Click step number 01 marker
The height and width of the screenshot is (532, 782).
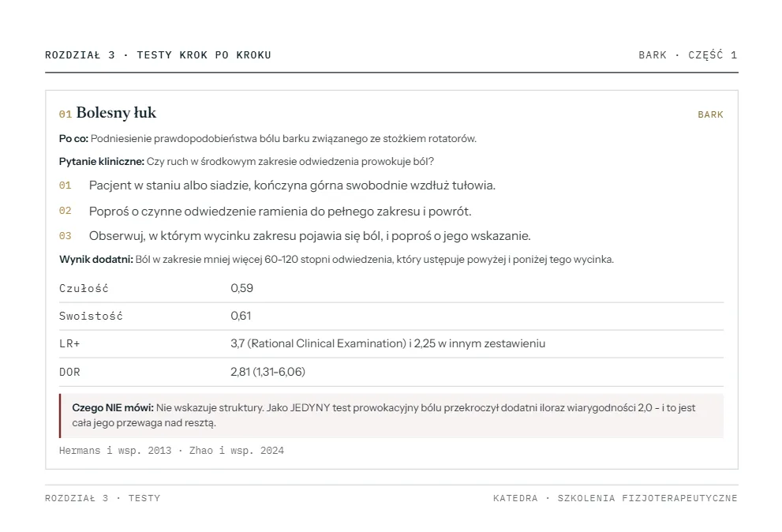pos(65,185)
